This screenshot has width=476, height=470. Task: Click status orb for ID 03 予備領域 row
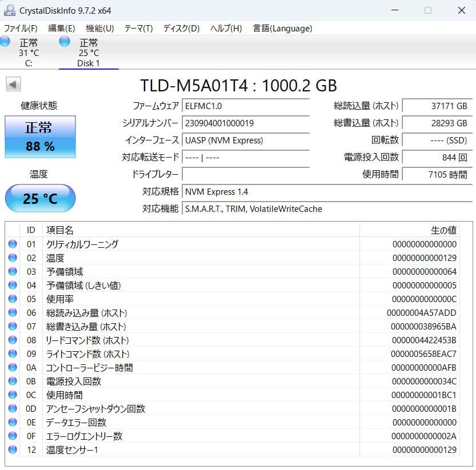pyautogui.click(x=13, y=271)
